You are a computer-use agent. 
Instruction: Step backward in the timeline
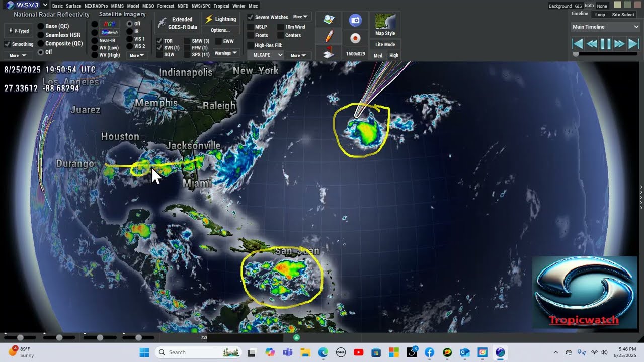[x=592, y=44]
